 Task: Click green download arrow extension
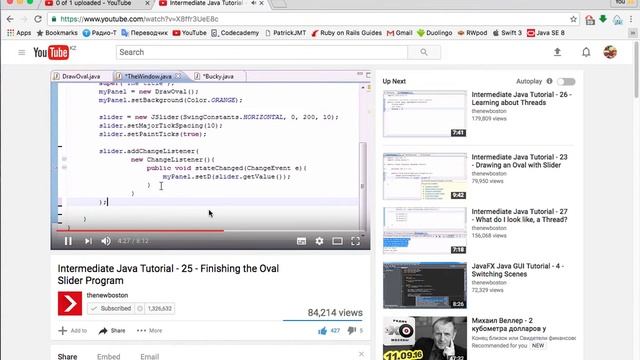(x=603, y=19)
